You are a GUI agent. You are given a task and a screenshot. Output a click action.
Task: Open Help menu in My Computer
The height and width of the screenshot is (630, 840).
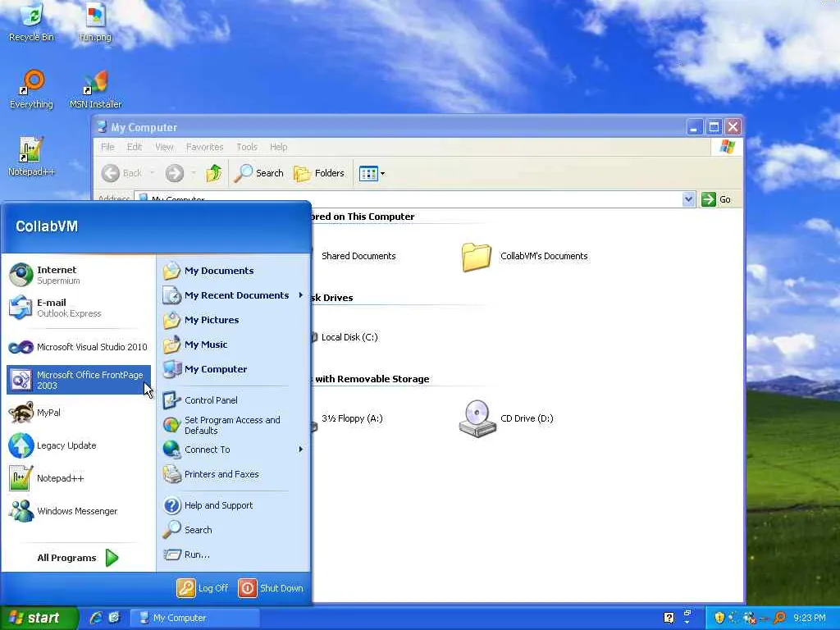[x=278, y=147]
